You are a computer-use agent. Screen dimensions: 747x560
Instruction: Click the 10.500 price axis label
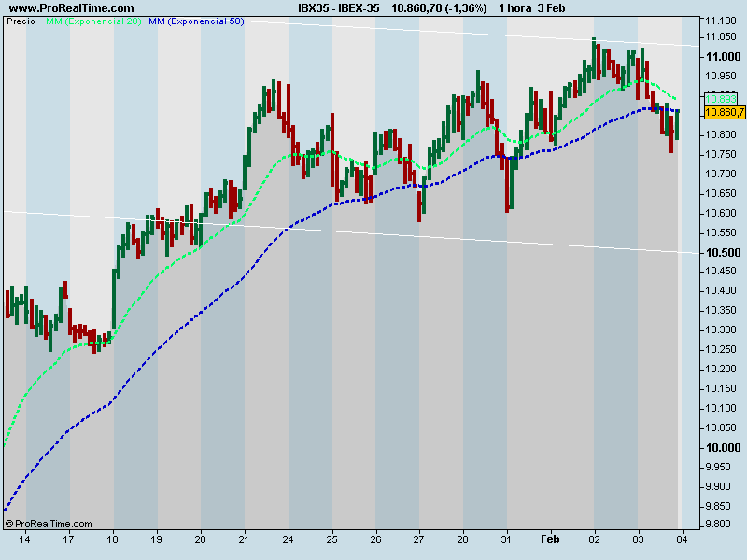[723, 253]
